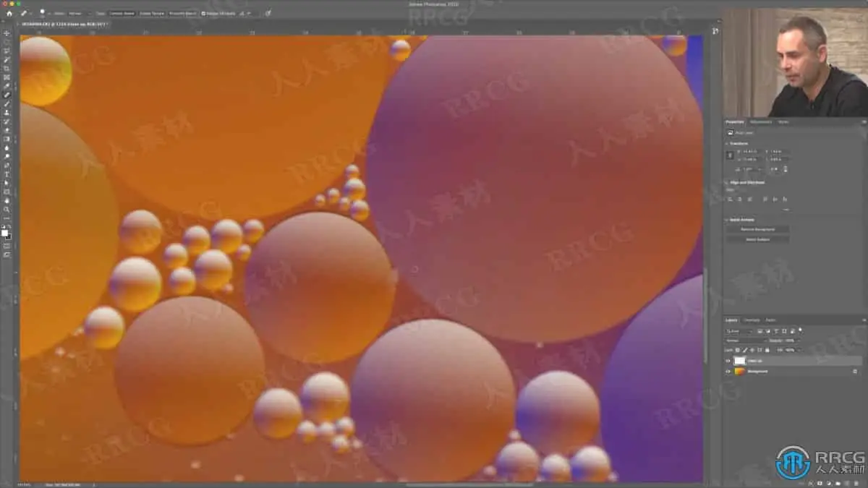Switch to the Paths tab

[x=770, y=320]
